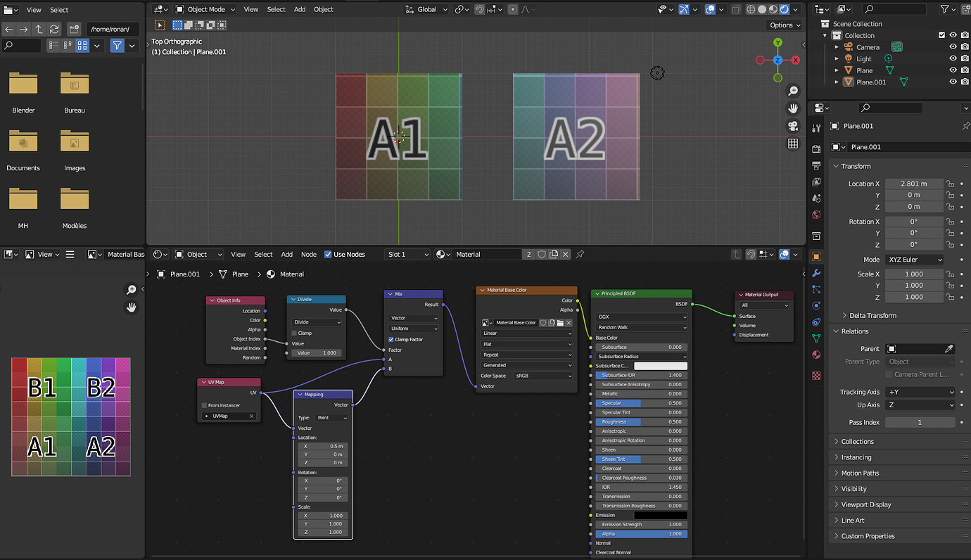Expand the Motion Paths panel
Screen dimensions: 971x560
[x=860, y=473]
